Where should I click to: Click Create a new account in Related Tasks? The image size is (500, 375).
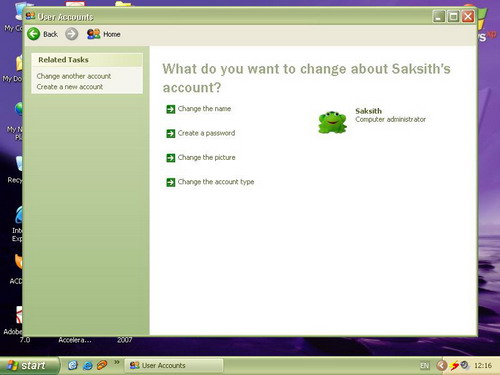[70, 87]
